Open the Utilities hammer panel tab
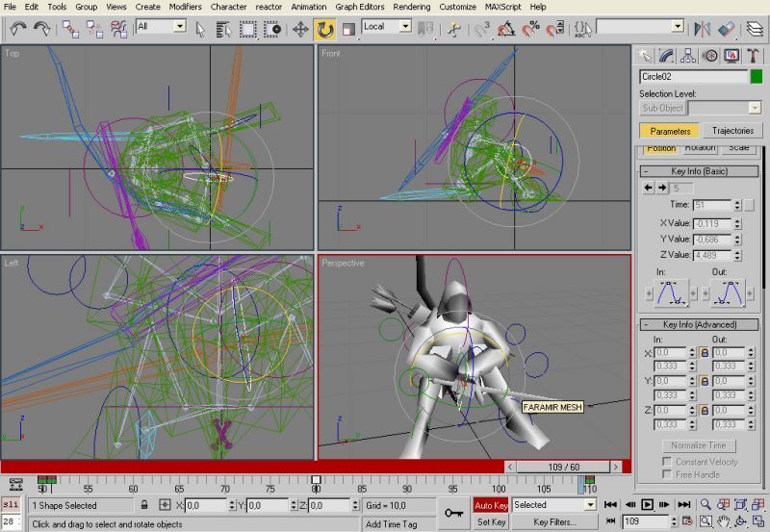The width and height of the screenshot is (770, 532). pos(753,56)
